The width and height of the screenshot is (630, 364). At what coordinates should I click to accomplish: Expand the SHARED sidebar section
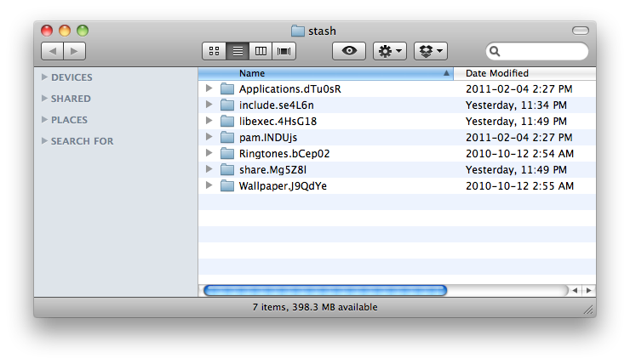(x=45, y=99)
